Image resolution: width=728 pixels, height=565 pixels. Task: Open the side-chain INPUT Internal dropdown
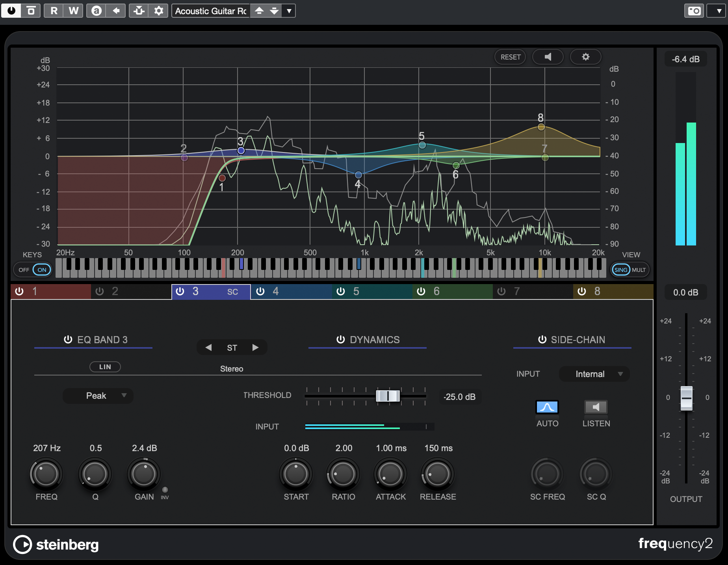point(594,374)
